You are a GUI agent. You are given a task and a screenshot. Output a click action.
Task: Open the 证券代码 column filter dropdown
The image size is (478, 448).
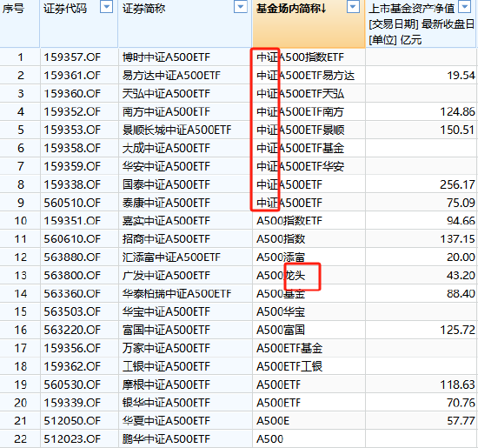(x=106, y=6)
